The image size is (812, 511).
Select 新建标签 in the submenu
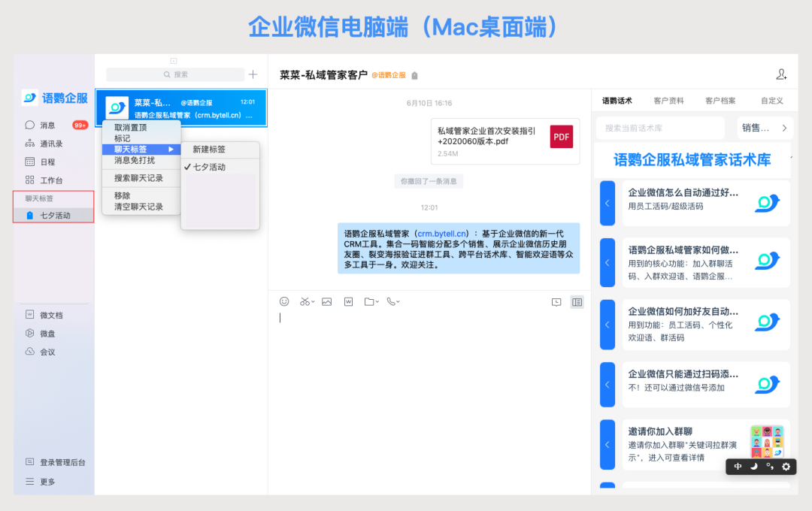(x=209, y=150)
